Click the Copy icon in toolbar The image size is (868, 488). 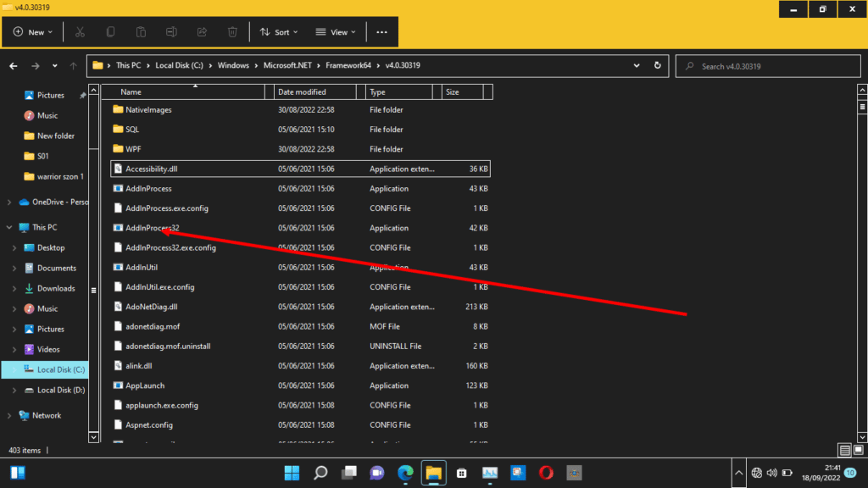pos(111,32)
